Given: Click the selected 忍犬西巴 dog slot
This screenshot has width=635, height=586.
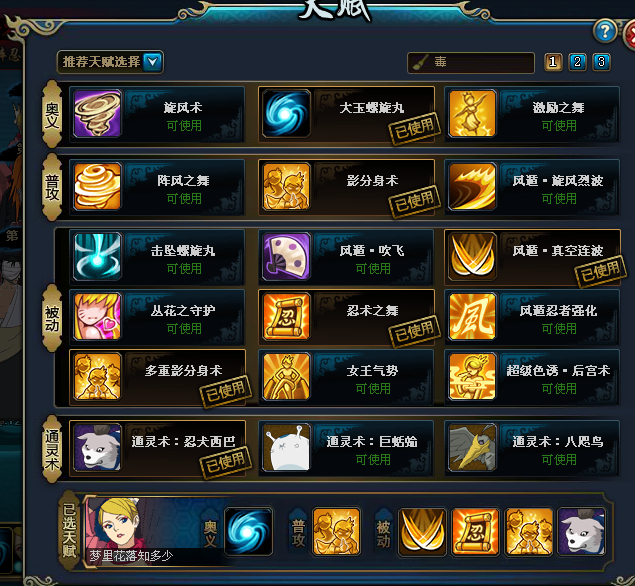Looking at the screenshot, I should pyautogui.click(x=582, y=531).
